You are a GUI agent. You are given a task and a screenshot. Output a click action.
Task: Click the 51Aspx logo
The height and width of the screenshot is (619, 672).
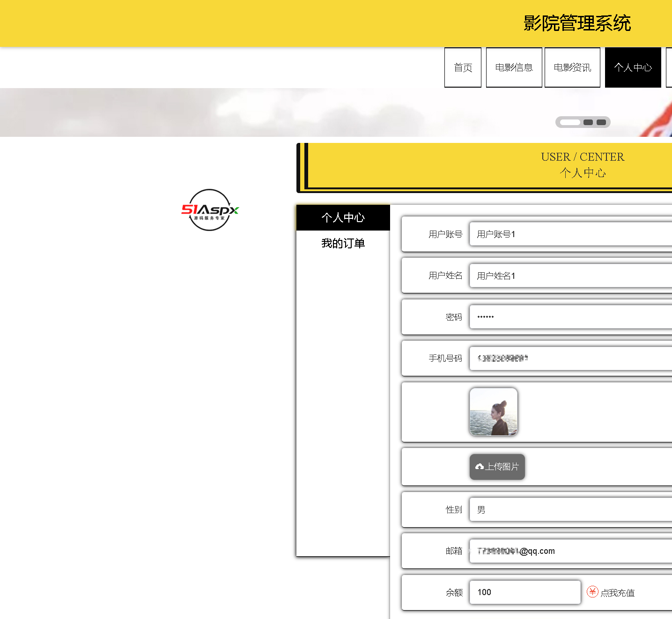coord(210,210)
